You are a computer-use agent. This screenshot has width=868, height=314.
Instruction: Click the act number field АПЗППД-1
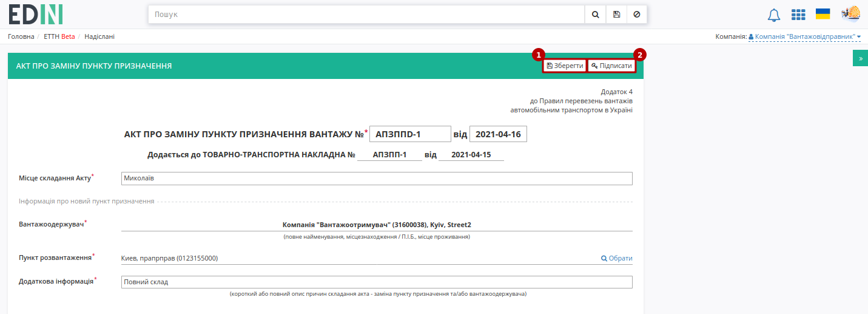pos(410,134)
